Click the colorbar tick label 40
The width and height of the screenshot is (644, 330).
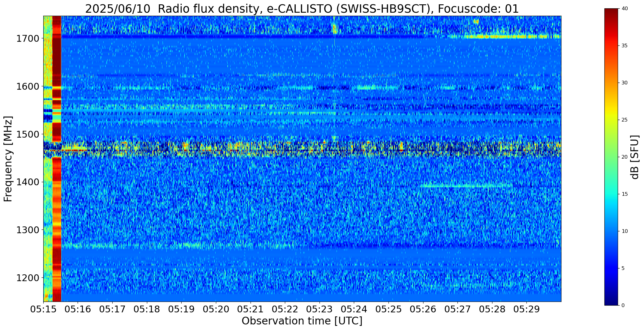(625, 9)
